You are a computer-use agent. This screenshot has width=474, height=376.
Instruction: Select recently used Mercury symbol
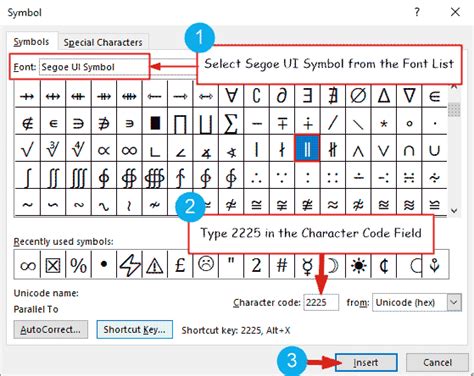pos(307,265)
